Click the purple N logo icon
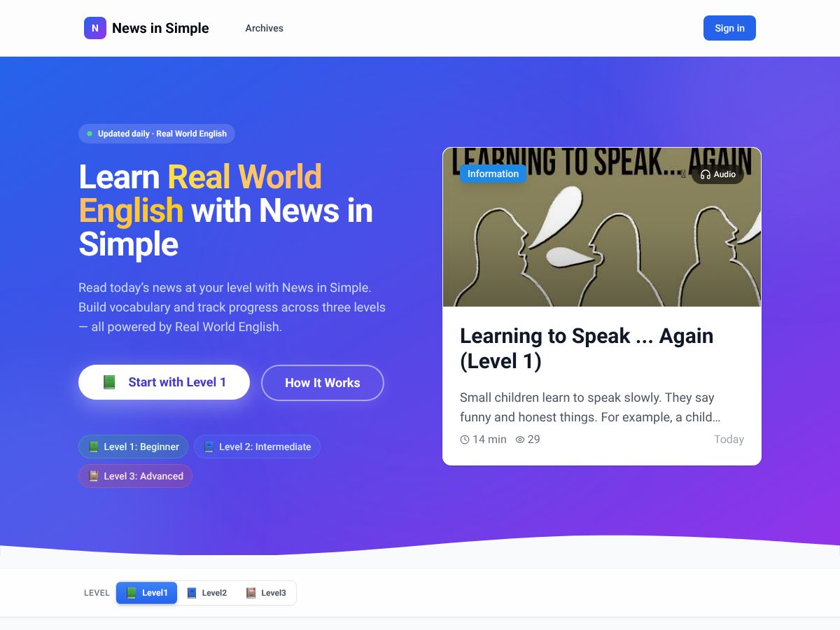 (95, 28)
